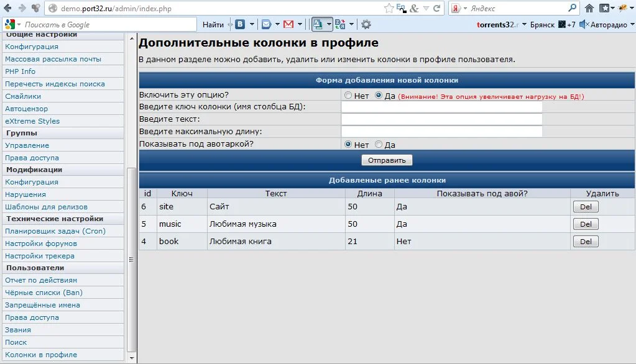Delete the 'site' column with Del
This screenshot has height=364, width=636.
point(586,207)
